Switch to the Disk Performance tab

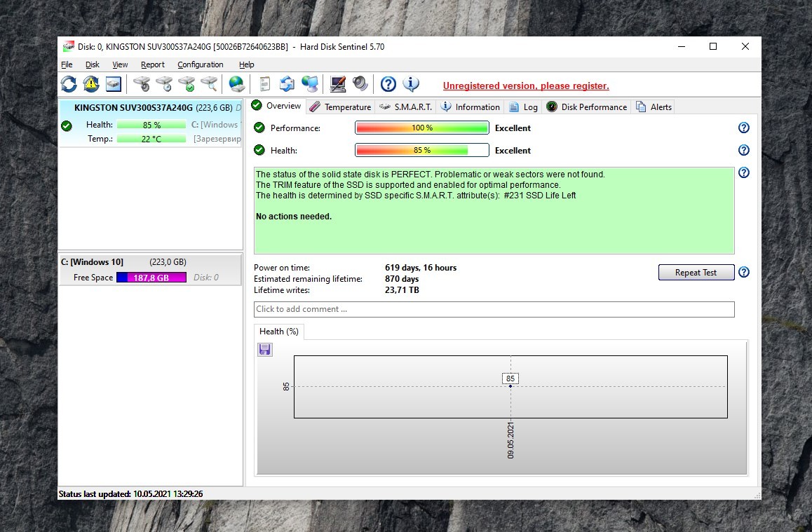point(587,107)
